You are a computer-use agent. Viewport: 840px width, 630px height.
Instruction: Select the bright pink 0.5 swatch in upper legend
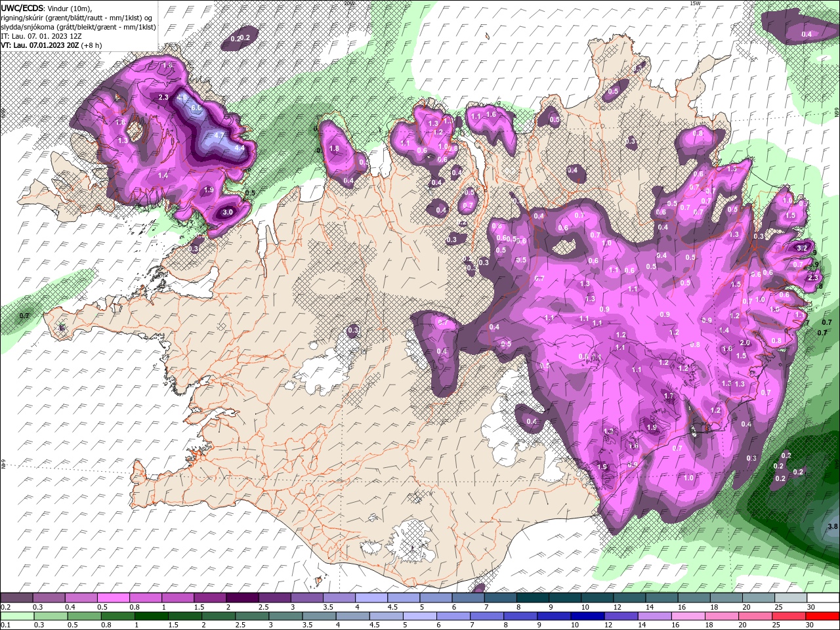113,598
